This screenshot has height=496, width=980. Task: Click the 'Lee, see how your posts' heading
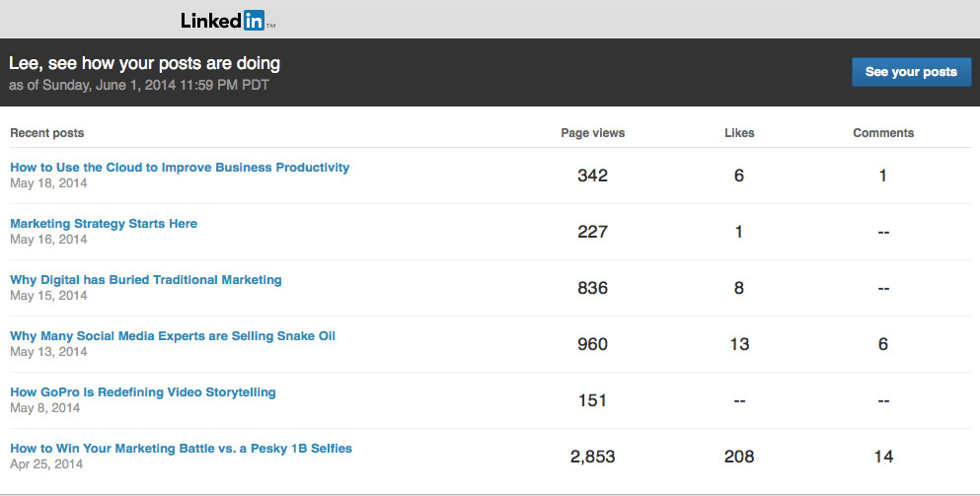pos(144,63)
